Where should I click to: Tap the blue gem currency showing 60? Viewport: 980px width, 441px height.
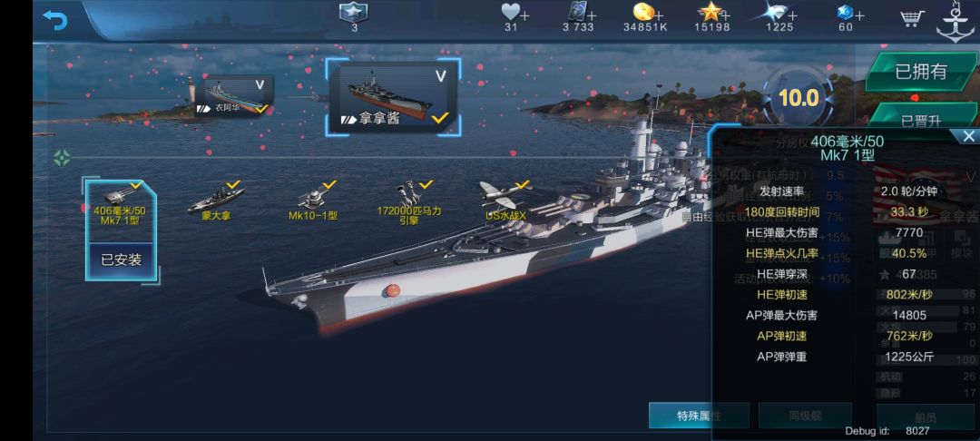(848, 17)
